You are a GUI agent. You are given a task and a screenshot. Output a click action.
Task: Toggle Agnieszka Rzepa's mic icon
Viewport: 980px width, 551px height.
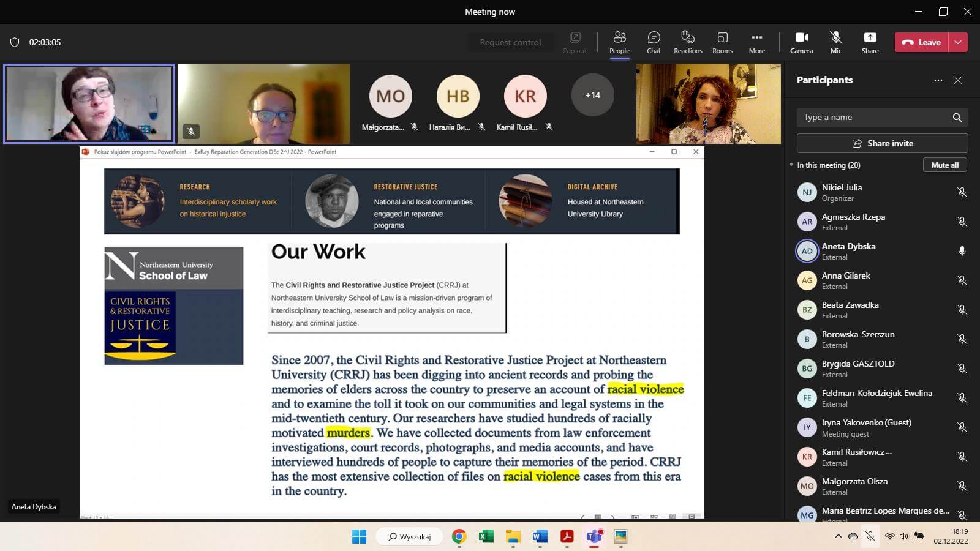[962, 222]
